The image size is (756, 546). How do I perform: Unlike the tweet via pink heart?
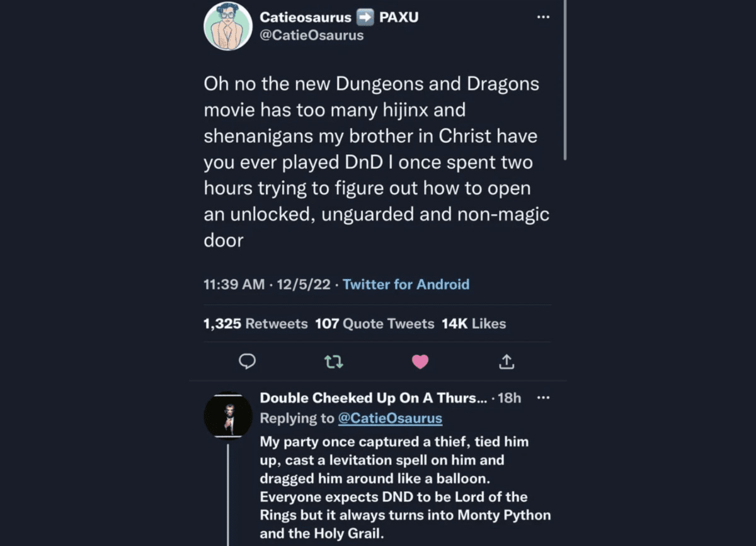(420, 361)
